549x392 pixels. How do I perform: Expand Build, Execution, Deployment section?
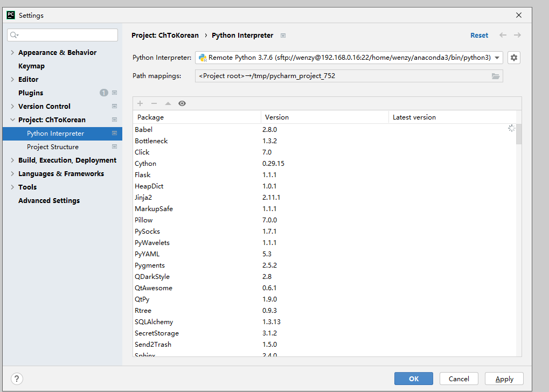coord(12,160)
